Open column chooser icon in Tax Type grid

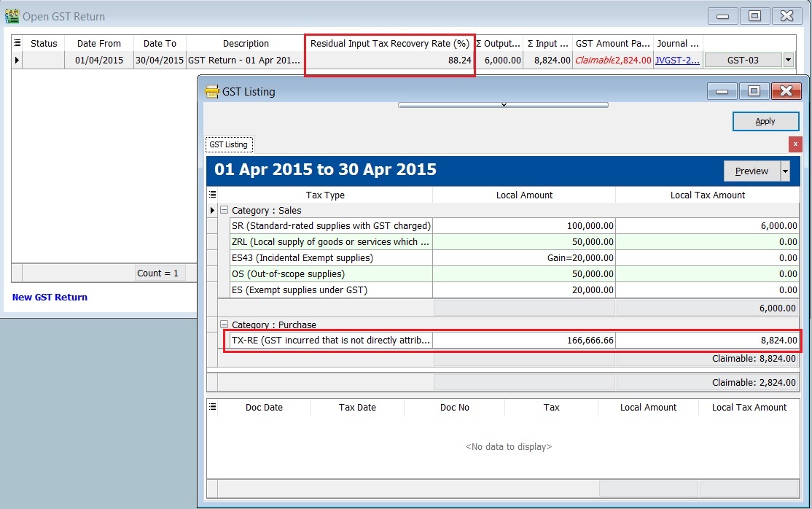point(212,195)
